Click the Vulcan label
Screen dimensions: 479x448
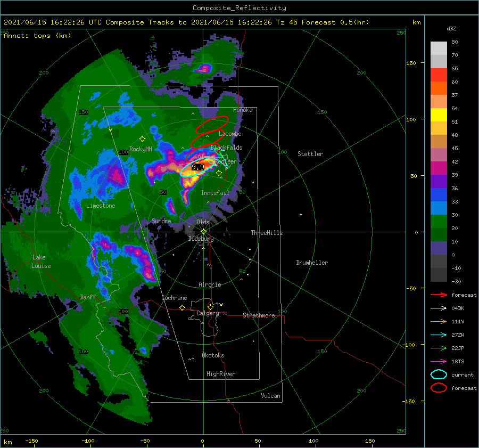271,396
